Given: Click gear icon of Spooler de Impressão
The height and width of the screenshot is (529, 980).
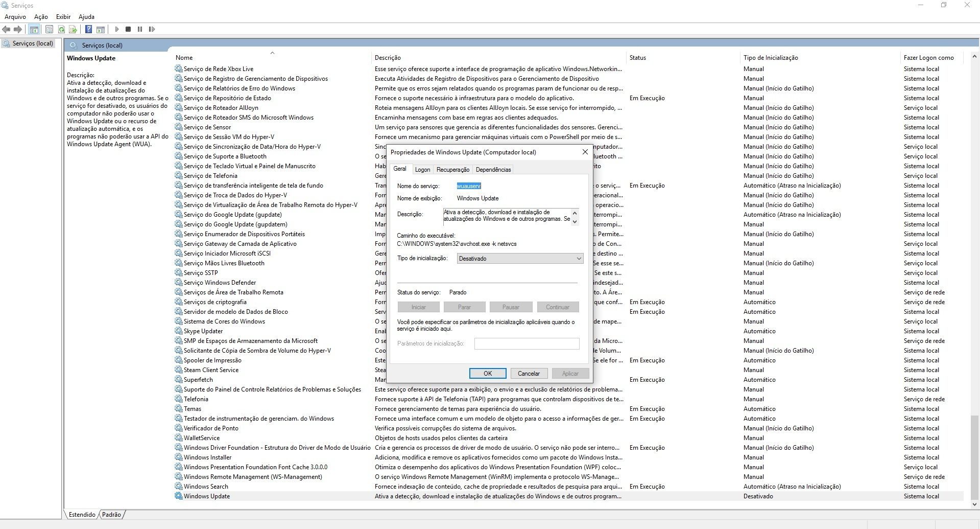Looking at the screenshot, I should pyautogui.click(x=178, y=360).
